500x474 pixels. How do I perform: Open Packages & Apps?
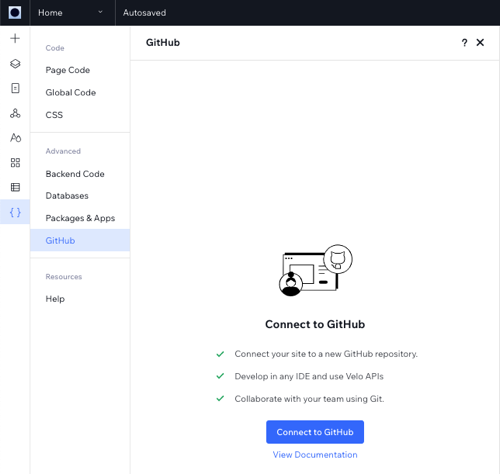[80, 218]
